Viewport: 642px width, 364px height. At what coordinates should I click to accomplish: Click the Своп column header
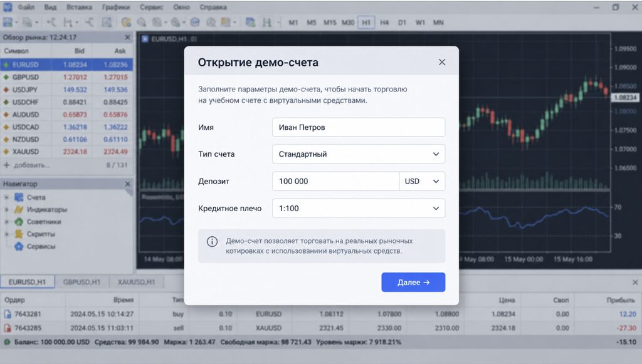pos(561,300)
